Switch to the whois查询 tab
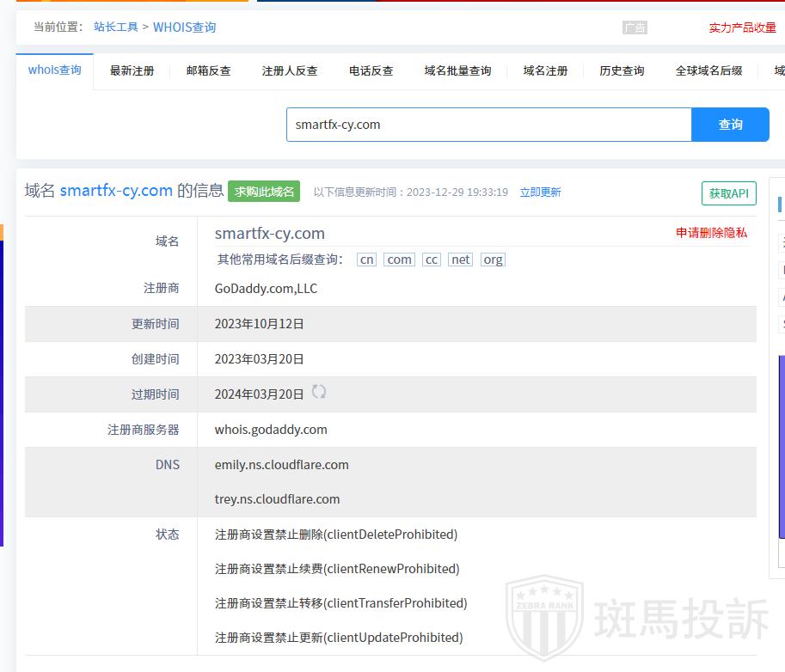Image resolution: width=785 pixels, height=672 pixels. click(x=55, y=70)
